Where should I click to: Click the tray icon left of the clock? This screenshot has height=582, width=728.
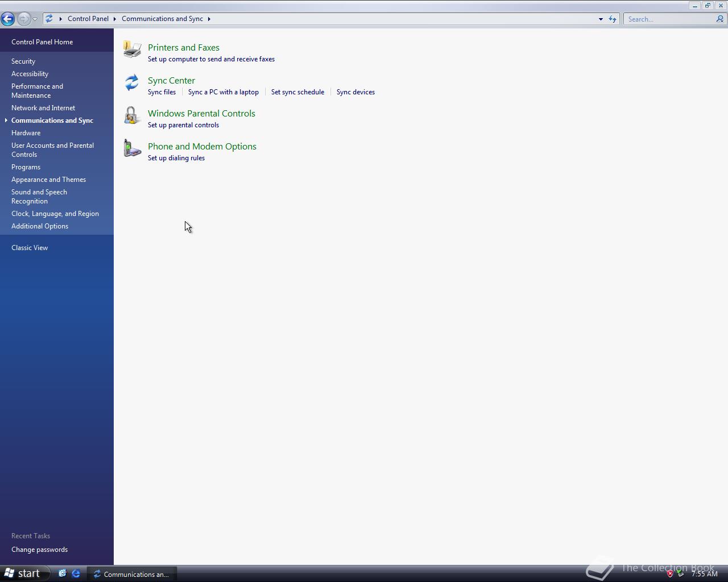(680, 573)
